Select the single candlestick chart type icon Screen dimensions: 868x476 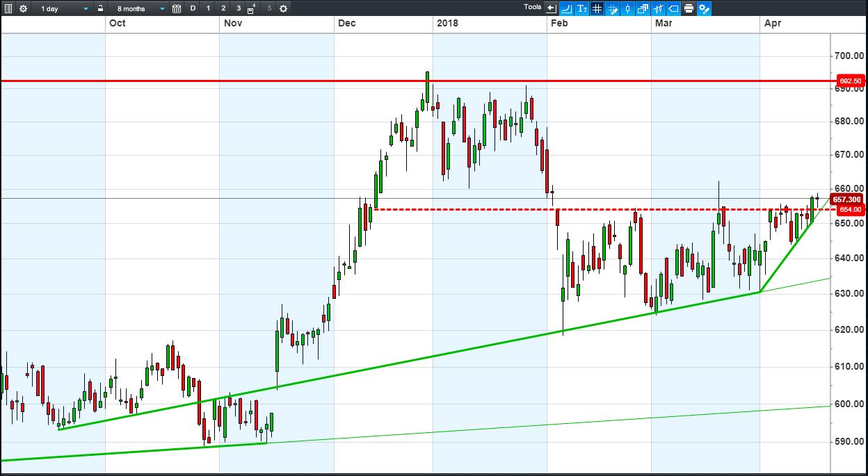pyautogui.click(x=628, y=8)
